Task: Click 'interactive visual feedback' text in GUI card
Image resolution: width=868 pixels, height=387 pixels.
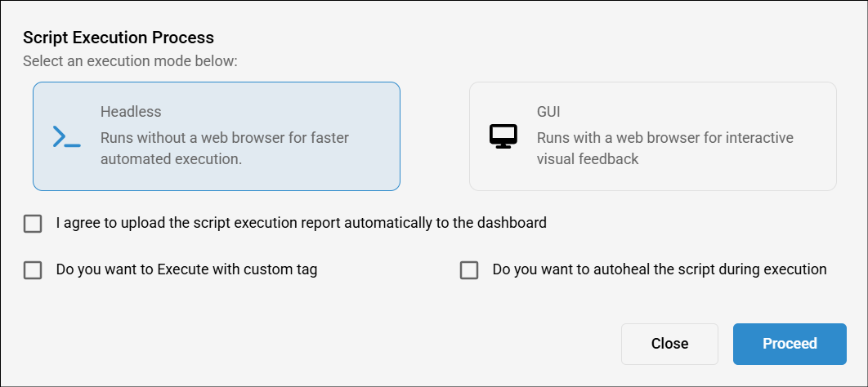Action: tap(587, 159)
